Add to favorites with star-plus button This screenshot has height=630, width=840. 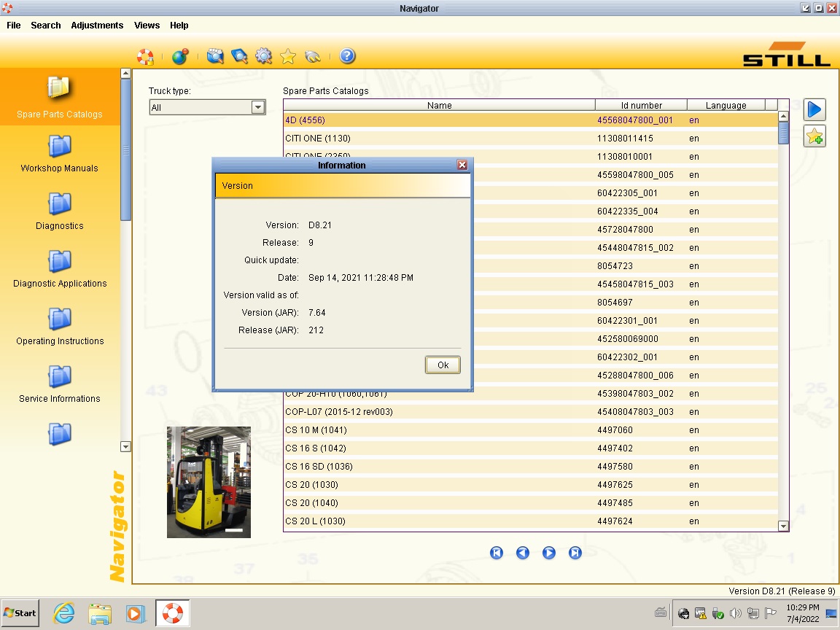(814, 136)
